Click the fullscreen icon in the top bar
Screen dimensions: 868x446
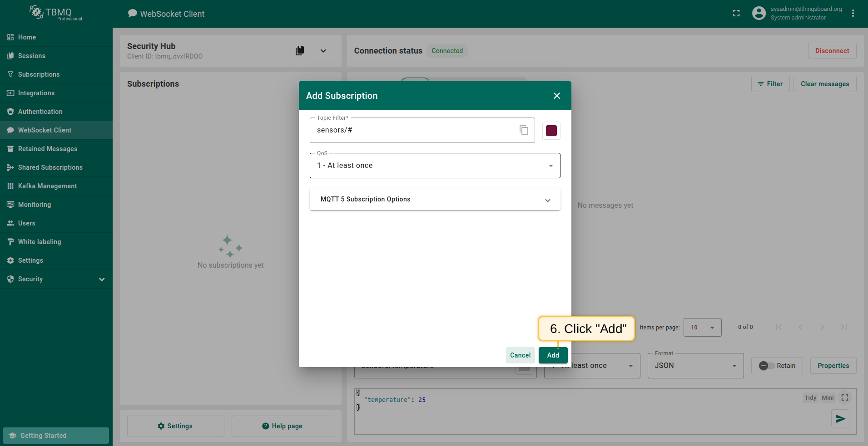(736, 14)
